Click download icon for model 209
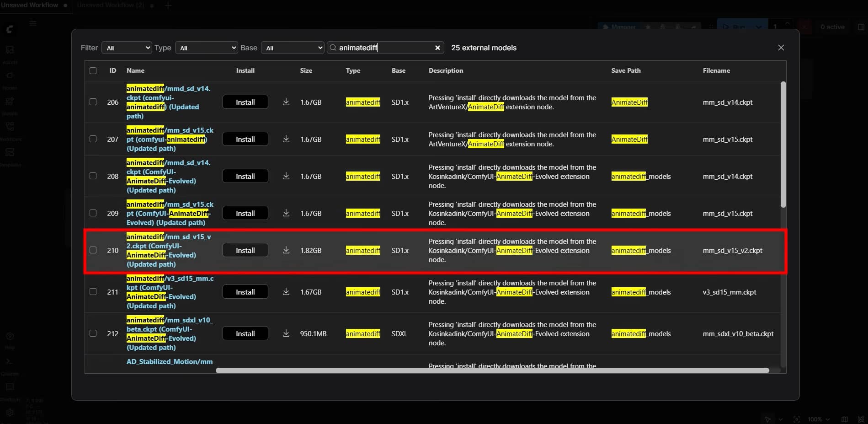The height and width of the screenshot is (424, 868). [286, 213]
